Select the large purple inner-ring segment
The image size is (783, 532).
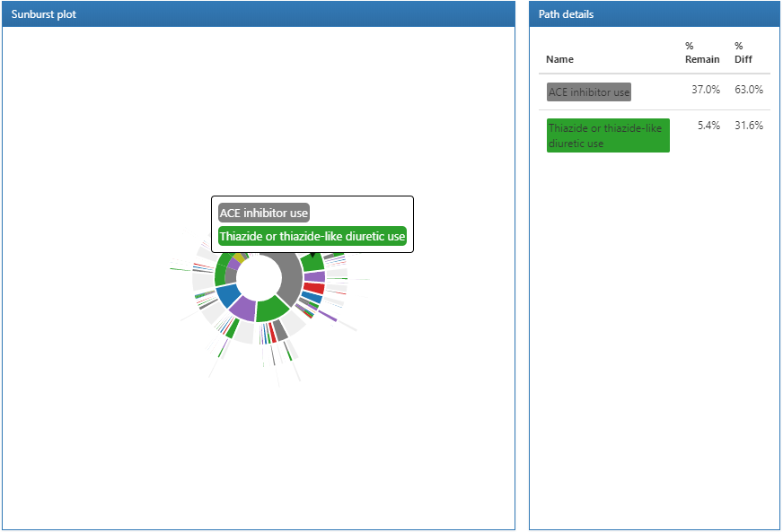(x=242, y=307)
